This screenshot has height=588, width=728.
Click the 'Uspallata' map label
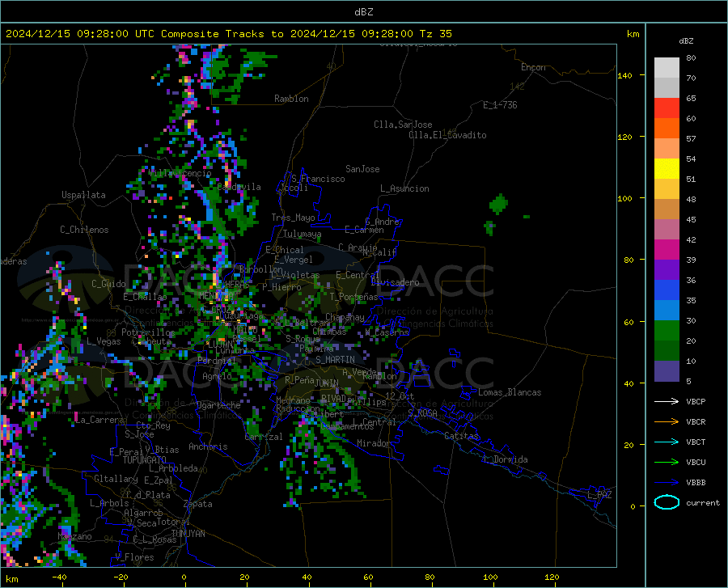[x=83, y=196]
